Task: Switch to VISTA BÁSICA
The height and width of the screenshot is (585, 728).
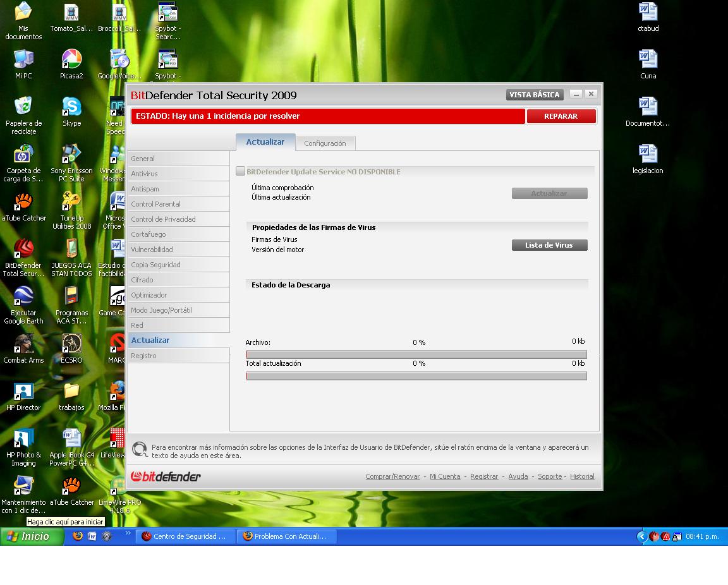Action: (535, 95)
